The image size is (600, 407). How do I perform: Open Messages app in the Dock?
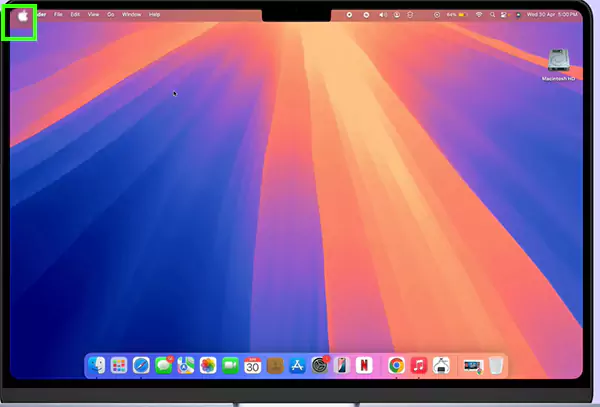pyautogui.click(x=164, y=366)
